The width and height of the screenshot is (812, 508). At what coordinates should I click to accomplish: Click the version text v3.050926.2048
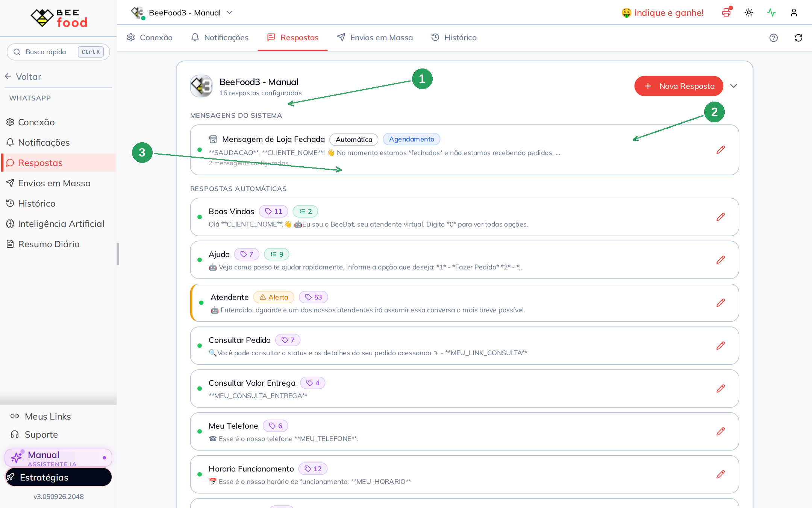[x=59, y=497]
